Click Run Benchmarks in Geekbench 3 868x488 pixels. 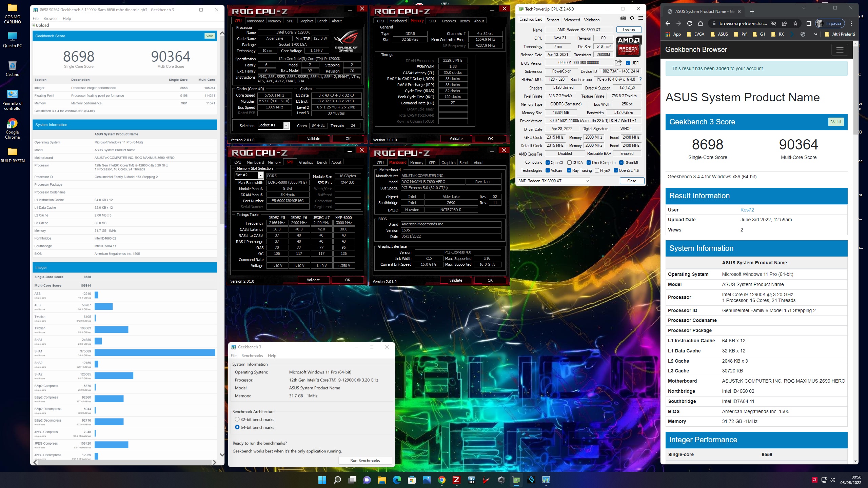tap(365, 461)
